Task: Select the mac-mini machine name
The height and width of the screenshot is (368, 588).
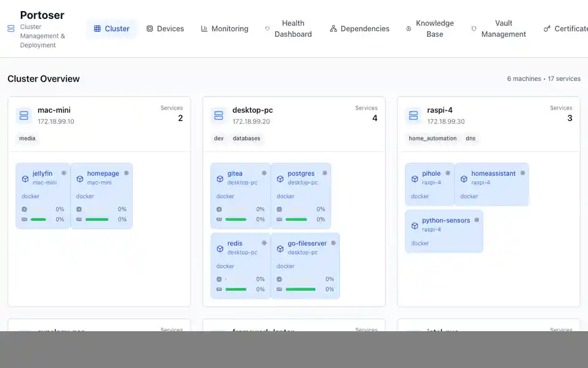Action: tap(54, 110)
